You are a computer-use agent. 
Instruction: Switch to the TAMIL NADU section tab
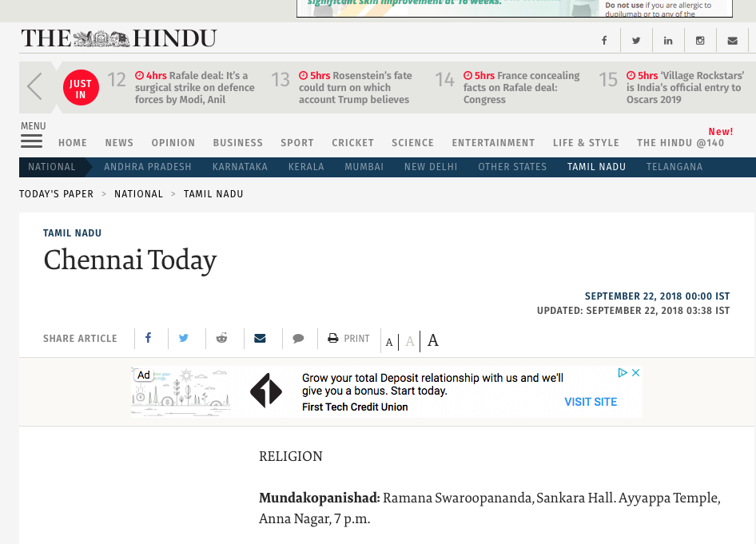point(596,167)
